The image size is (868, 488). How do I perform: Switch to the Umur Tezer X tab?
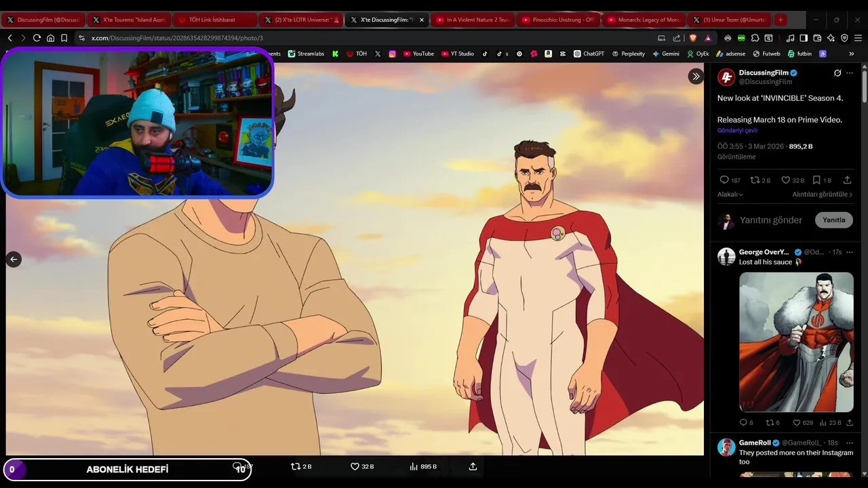729,20
